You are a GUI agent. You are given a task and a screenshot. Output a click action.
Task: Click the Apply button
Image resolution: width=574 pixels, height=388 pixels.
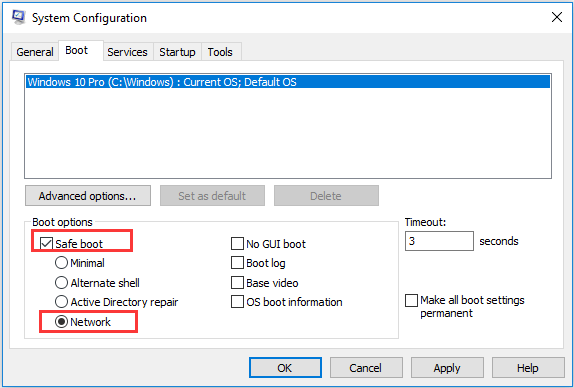pos(447,368)
